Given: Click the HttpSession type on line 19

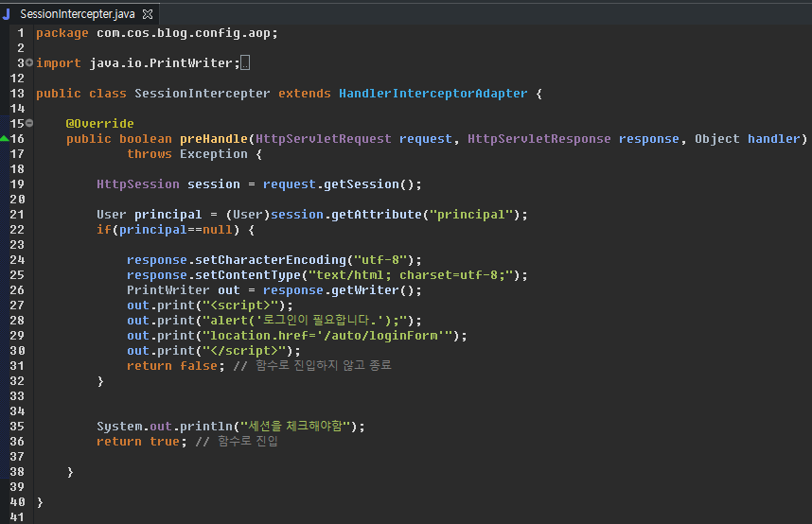Looking at the screenshot, I should pyautogui.click(x=138, y=184).
